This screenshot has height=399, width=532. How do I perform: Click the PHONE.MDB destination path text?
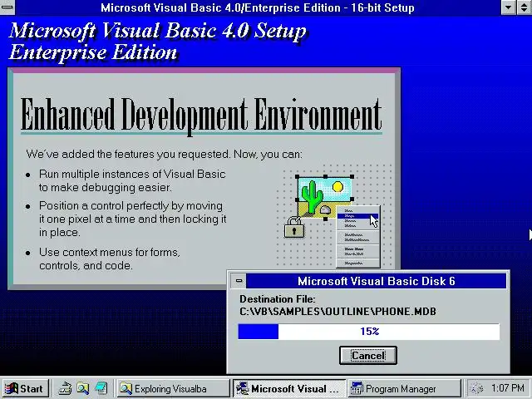337,312
